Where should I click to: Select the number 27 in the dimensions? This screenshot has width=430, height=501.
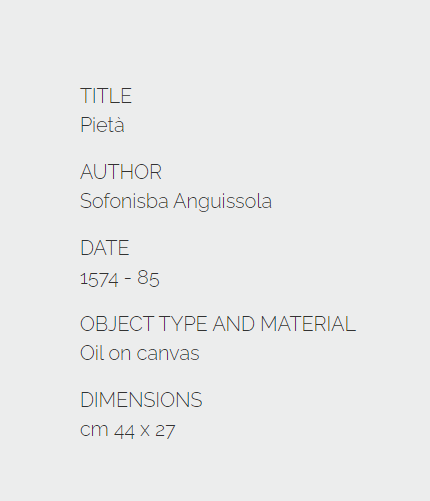click(165, 431)
